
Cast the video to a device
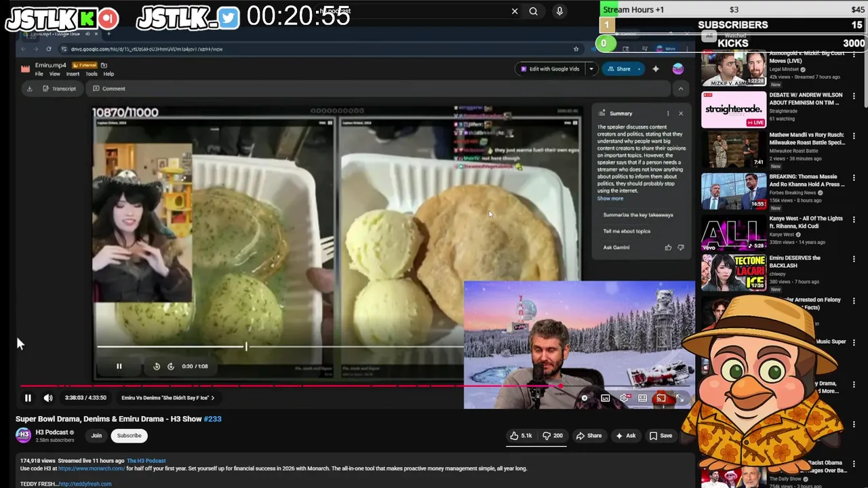pyautogui.click(x=661, y=398)
